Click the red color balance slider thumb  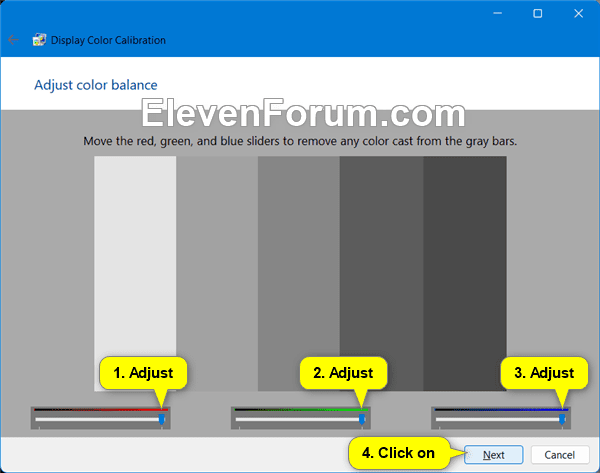coord(161,419)
